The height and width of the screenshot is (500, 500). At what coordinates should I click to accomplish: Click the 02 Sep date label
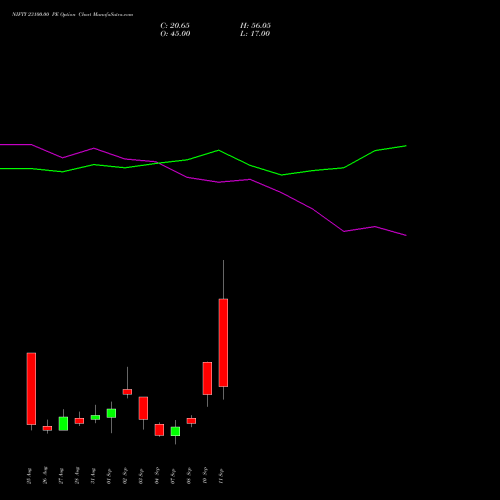(x=125, y=476)
